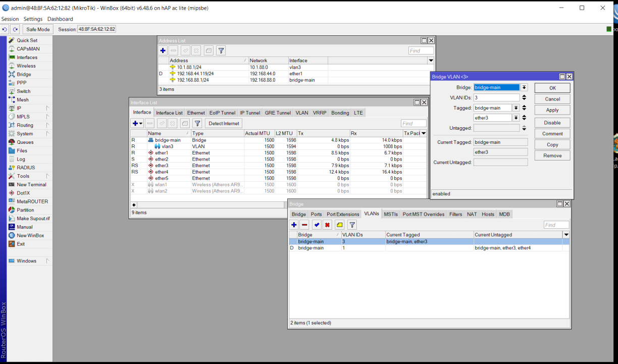618x364 pixels.
Task: Open Mesh menu in sidebar
Action: (23, 100)
